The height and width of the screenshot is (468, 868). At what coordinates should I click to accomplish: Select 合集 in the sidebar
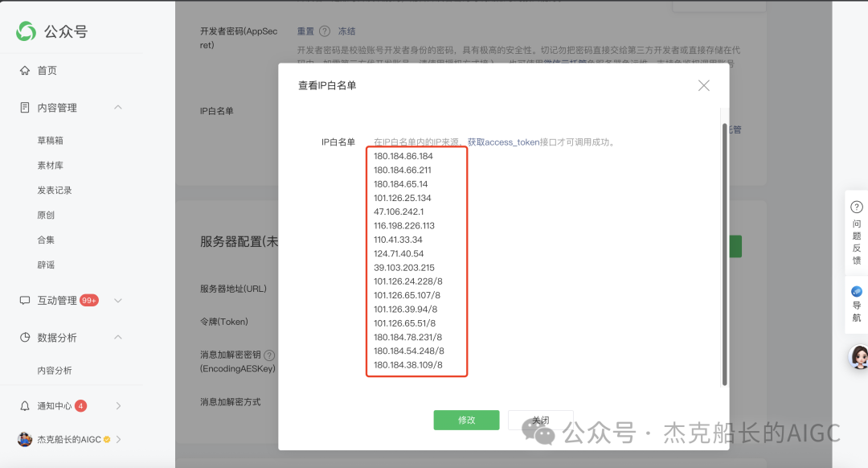tap(46, 240)
